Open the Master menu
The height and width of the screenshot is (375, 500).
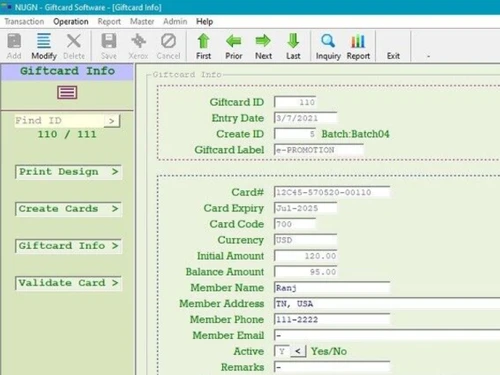point(142,22)
